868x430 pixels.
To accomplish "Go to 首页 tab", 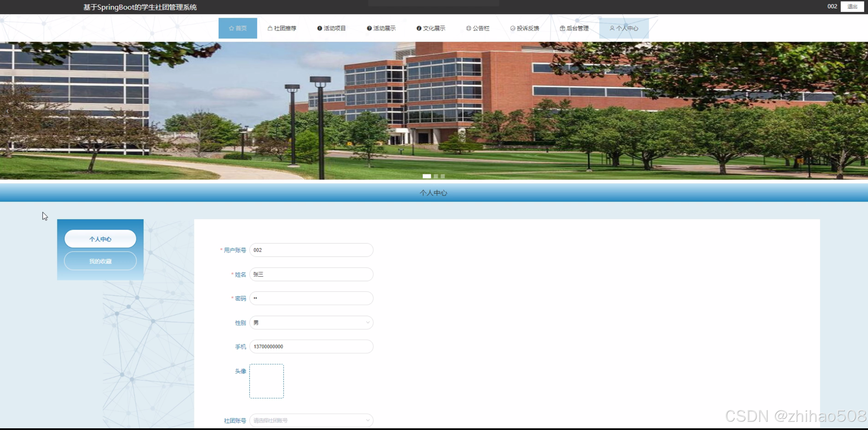I will [x=238, y=28].
